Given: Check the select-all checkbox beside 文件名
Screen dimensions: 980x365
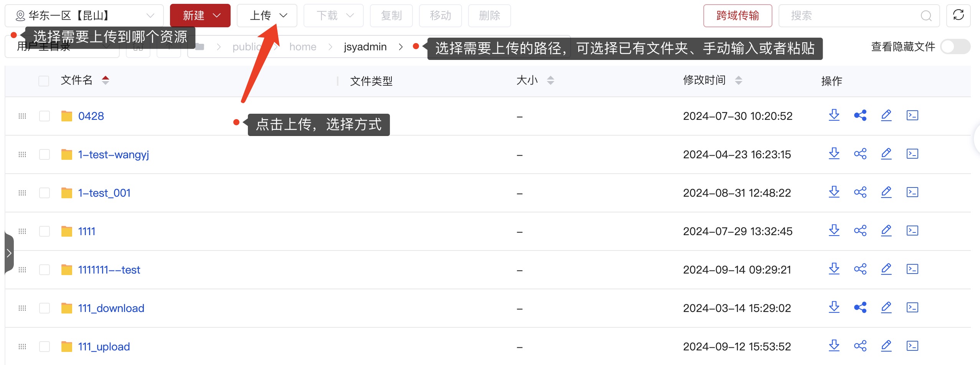Looking at the screenshot, I should pyautogui.click(x=44, y=81).
